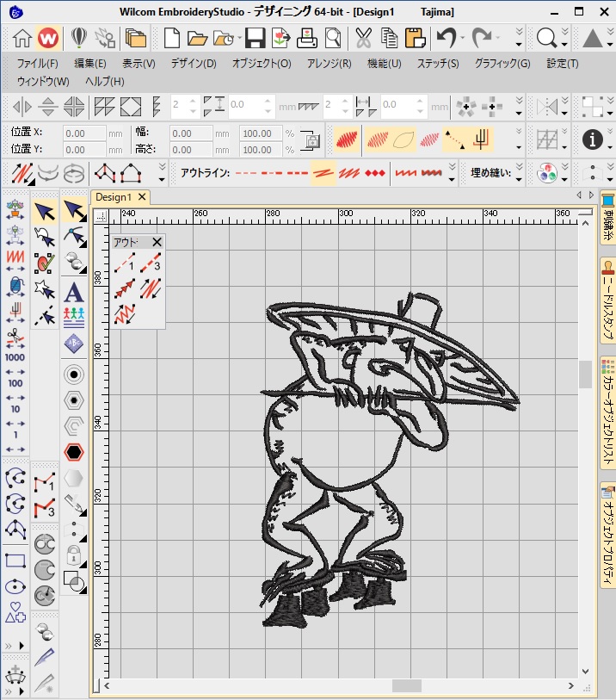Screen dimensions: 616x700
Task: Open the デザイン(D) menu
Action: click(194, 64)
